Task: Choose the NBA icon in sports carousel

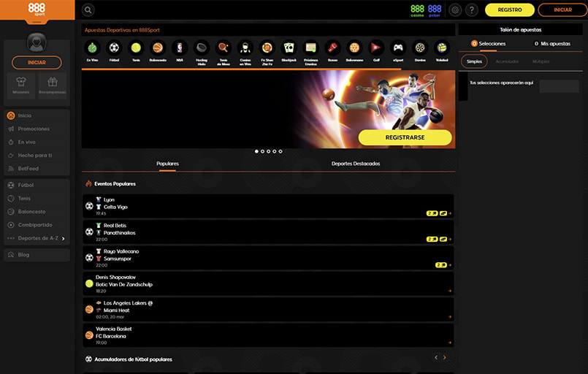Action: (180, 47)
